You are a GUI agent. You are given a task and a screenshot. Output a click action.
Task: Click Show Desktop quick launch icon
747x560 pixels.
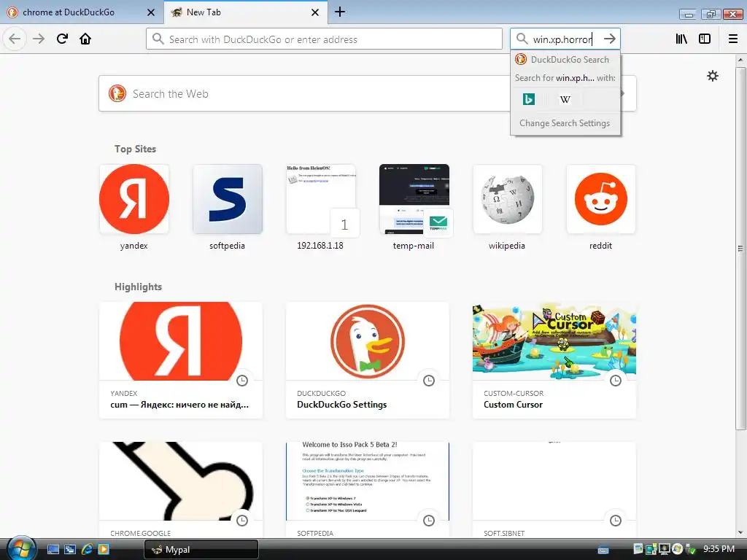pos(53,550)
